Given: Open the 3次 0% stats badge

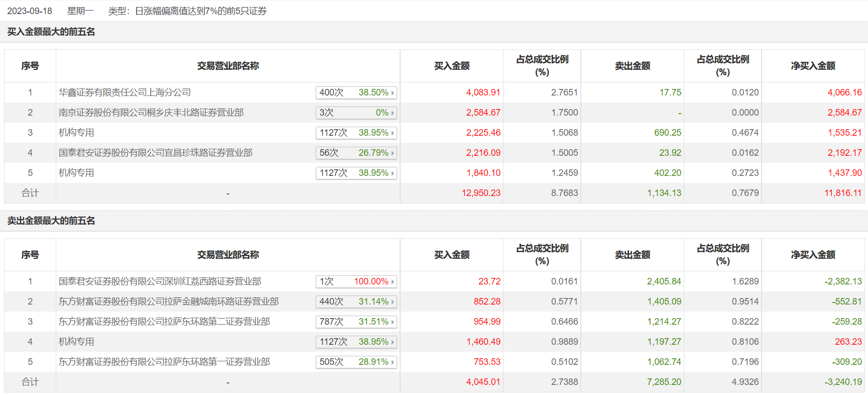Looking at the screenshot, I should click(356, 113).
